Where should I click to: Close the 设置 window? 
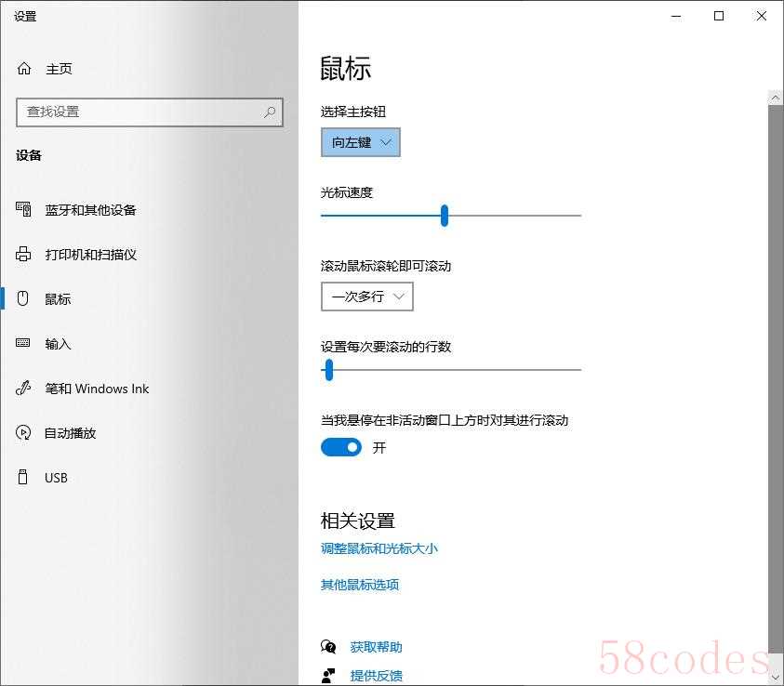(761, 16)
